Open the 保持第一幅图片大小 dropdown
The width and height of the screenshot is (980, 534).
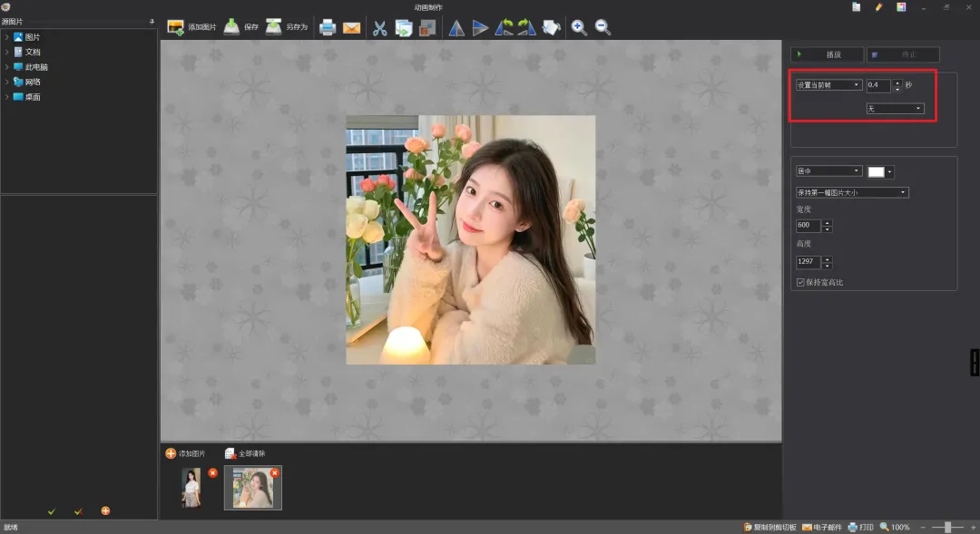coord(852,192)
